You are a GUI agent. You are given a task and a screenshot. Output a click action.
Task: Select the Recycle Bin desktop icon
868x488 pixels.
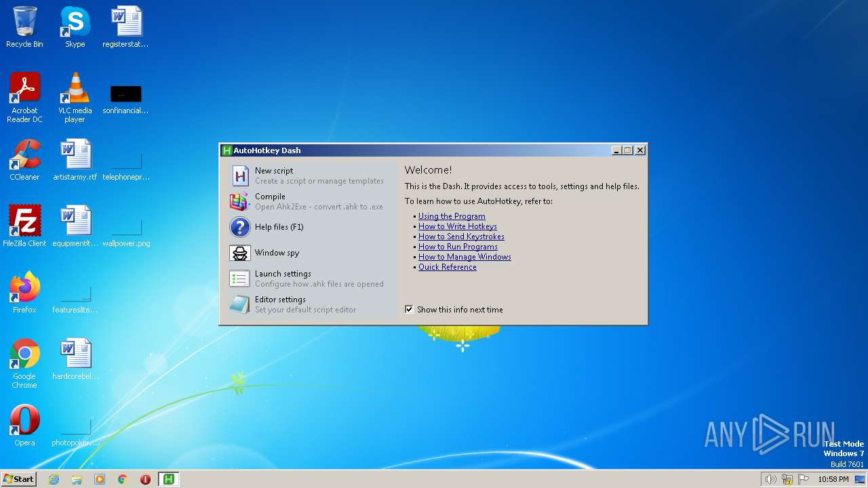coord(24,27)
